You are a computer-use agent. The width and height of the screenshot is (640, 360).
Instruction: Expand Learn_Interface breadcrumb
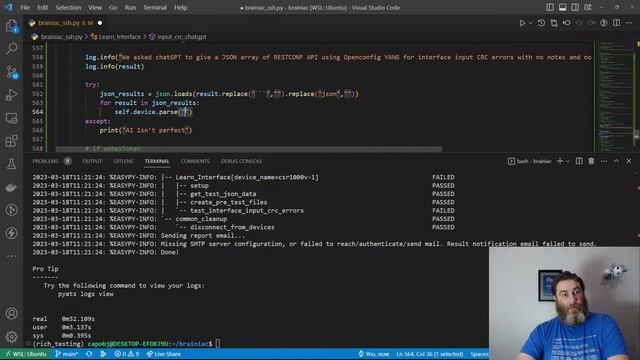(120, 37)
